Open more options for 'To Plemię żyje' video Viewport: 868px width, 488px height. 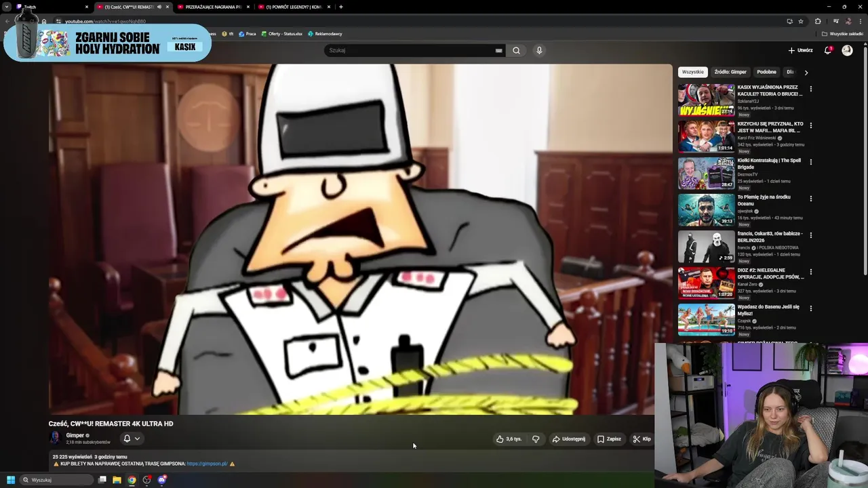click(810, 199)
